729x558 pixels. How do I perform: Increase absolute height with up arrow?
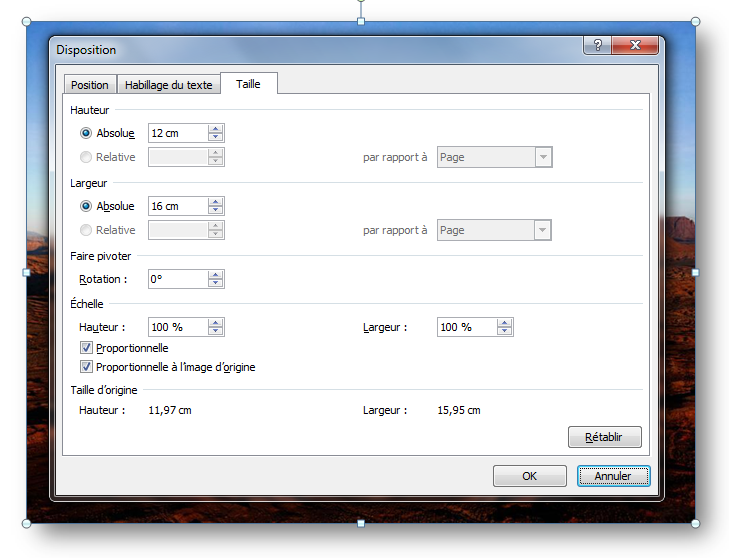coord(215,129)
